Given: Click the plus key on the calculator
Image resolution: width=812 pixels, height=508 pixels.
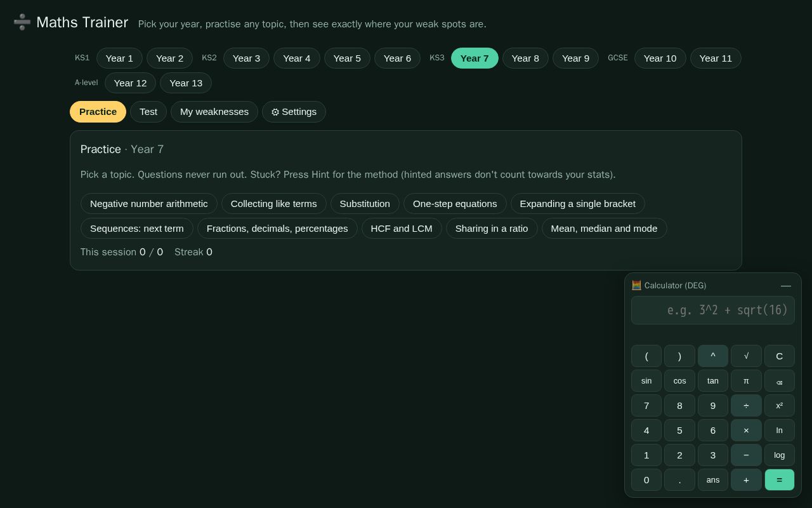Looking at the screenshot, I should tap(746, 480).
